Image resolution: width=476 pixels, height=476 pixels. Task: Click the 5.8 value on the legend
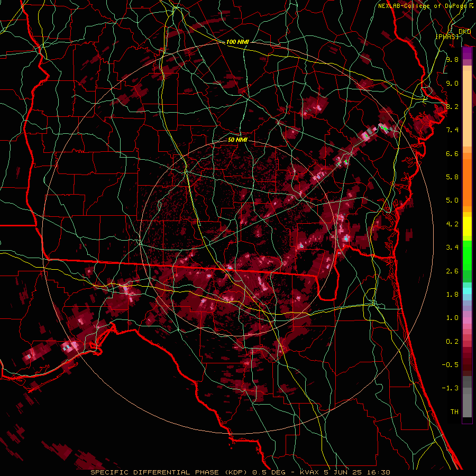452,177
